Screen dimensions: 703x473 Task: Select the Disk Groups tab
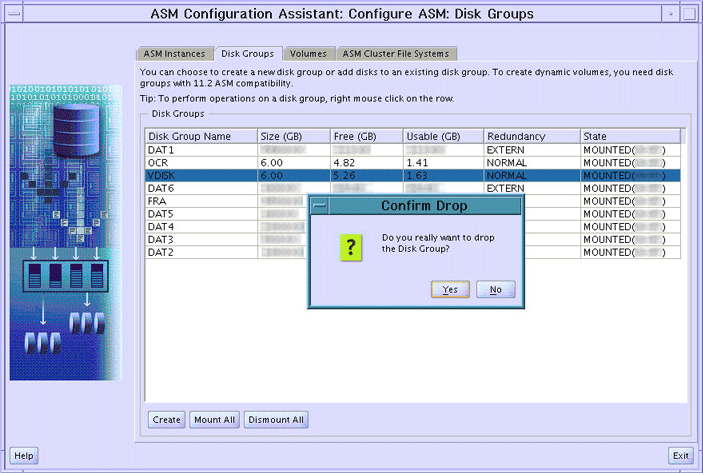[247, 54]
